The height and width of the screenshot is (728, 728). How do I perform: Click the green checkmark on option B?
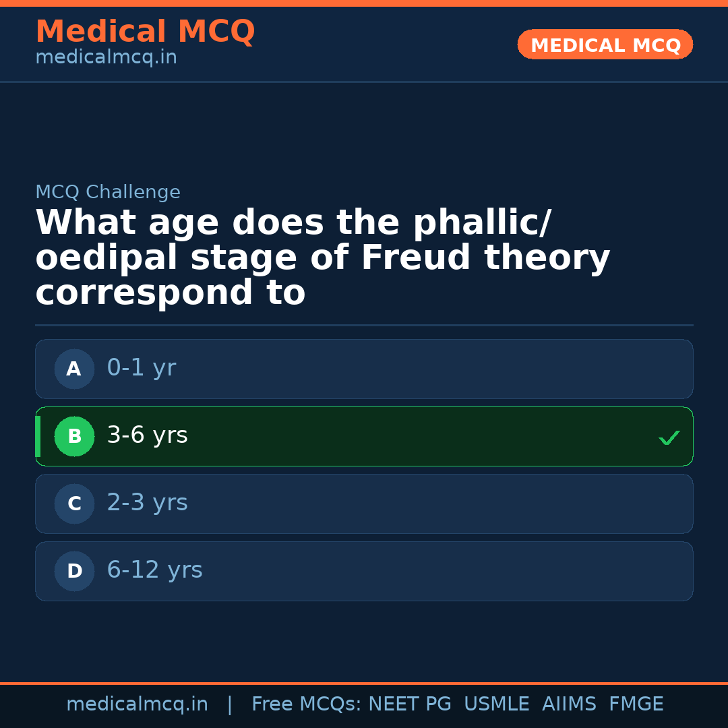point(669,437)
